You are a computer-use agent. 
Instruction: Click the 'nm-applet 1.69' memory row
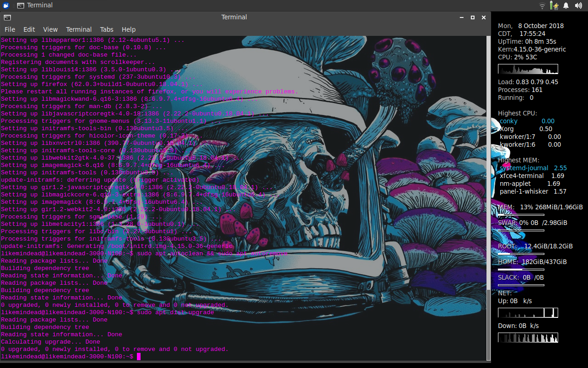tap(530, 184)
